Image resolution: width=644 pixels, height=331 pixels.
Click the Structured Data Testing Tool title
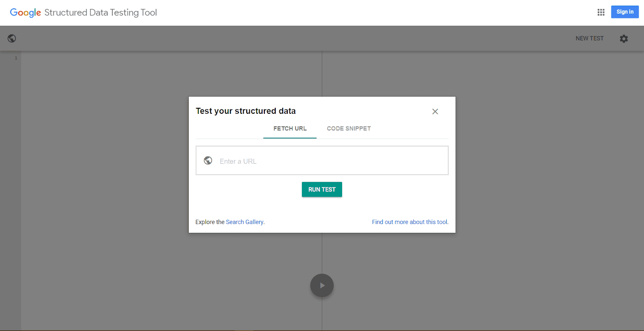click(x=101, y=12)
